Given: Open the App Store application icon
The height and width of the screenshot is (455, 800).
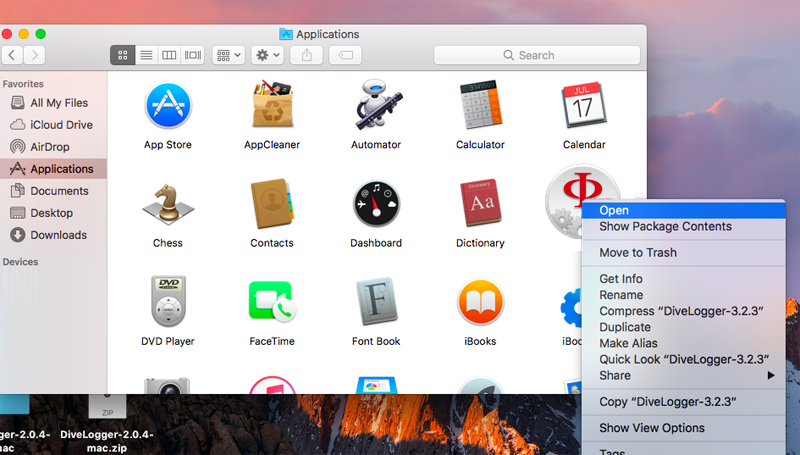Looking at the screenshot, I should point(168,106).
